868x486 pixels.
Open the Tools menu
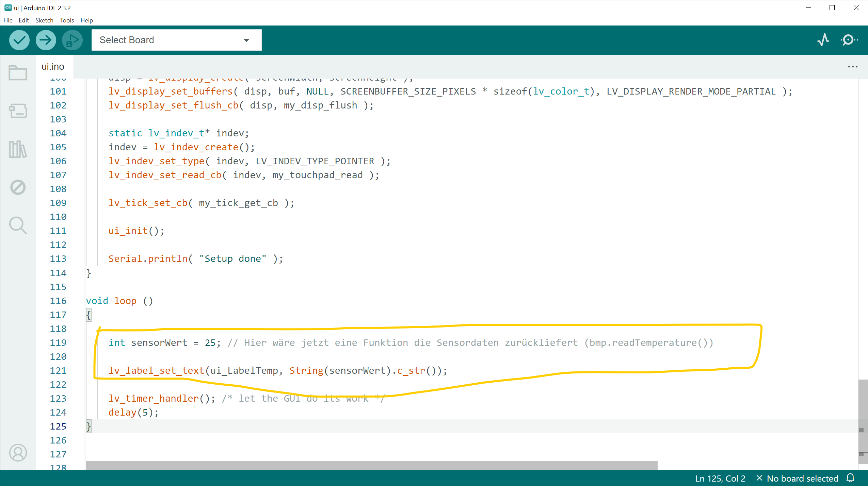[x=67, y=20]
